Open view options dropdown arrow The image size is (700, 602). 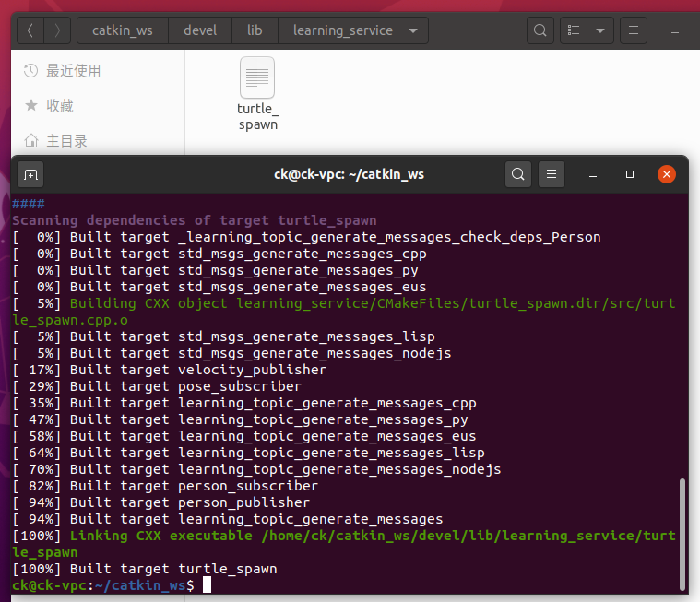point(600,30)
